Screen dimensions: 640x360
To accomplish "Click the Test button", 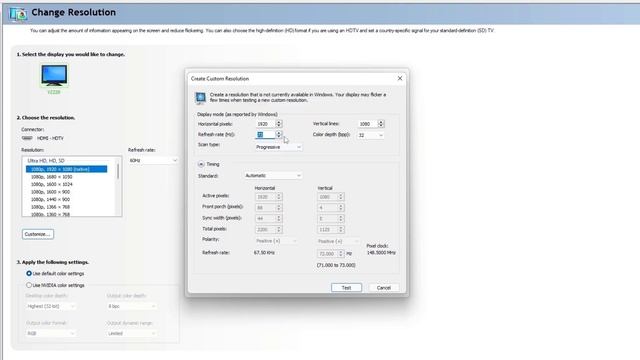I will (x=346, y=288).
